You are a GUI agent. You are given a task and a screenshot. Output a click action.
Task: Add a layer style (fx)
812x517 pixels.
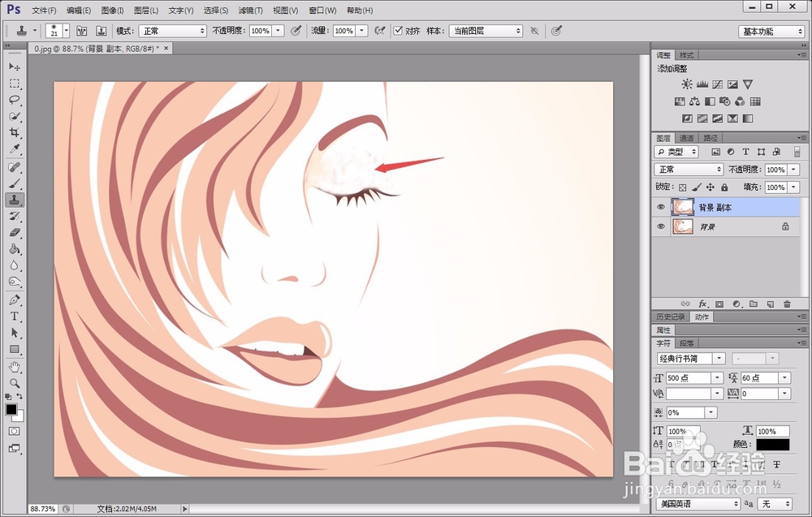702,304
